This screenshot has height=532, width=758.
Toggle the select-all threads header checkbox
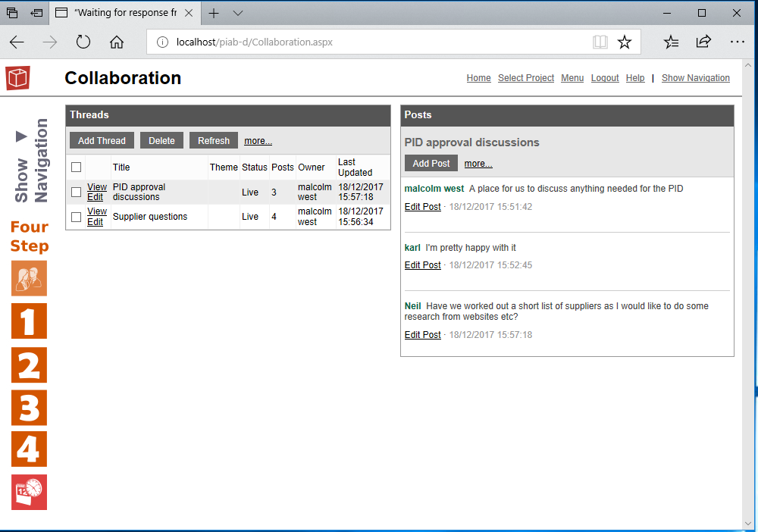click(x=76, y=167)
